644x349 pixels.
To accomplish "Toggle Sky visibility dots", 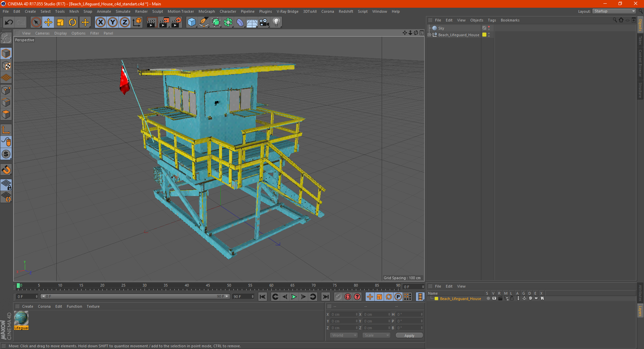I will click(x=489, y=28).
